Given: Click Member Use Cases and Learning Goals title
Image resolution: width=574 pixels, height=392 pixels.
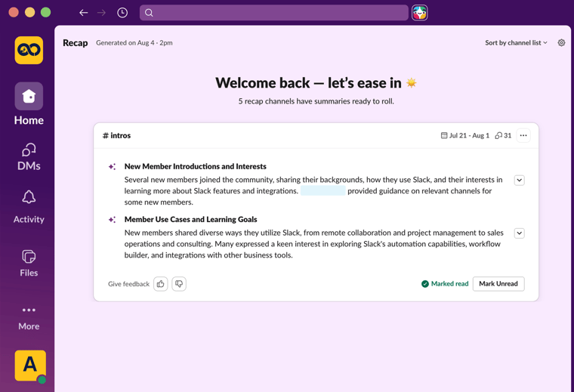Looking at the screenshot, I should pyautogui.click(x=190, y=220).
